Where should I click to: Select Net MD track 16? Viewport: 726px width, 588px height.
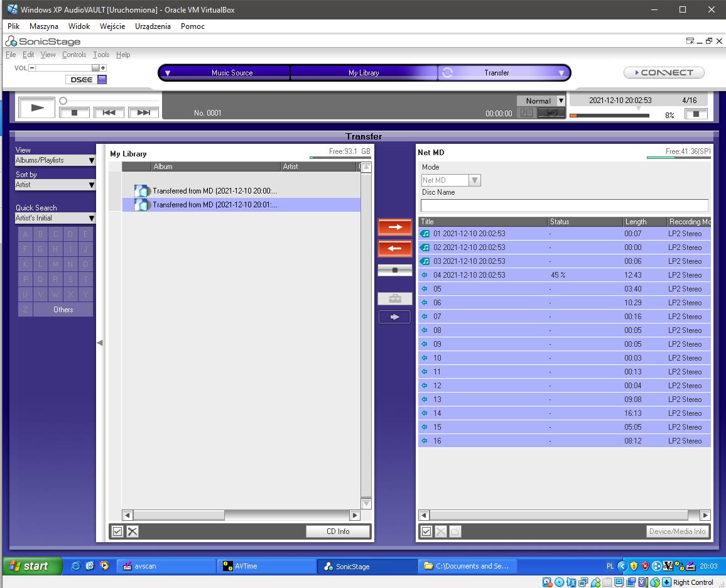click(564, 441)
